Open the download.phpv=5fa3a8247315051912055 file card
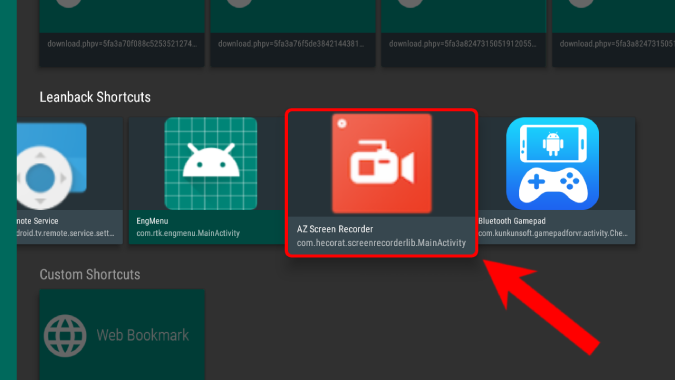This screenshot has width=675, height=380. point(464,34)
